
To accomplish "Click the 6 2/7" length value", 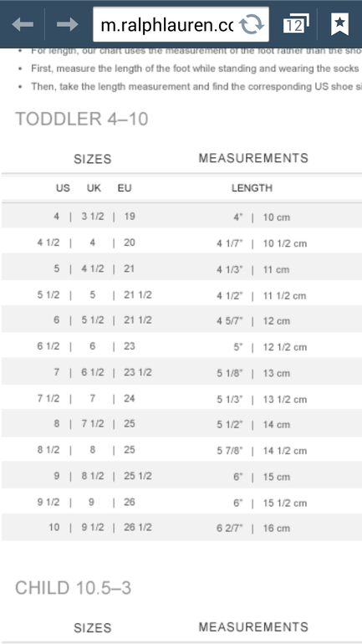I will [230, 529].
